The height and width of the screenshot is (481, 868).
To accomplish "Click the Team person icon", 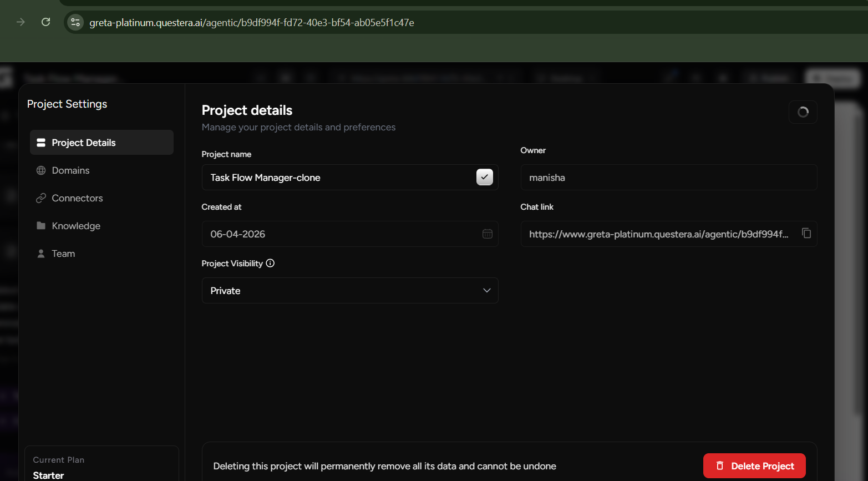I will (x=41, y=254).
